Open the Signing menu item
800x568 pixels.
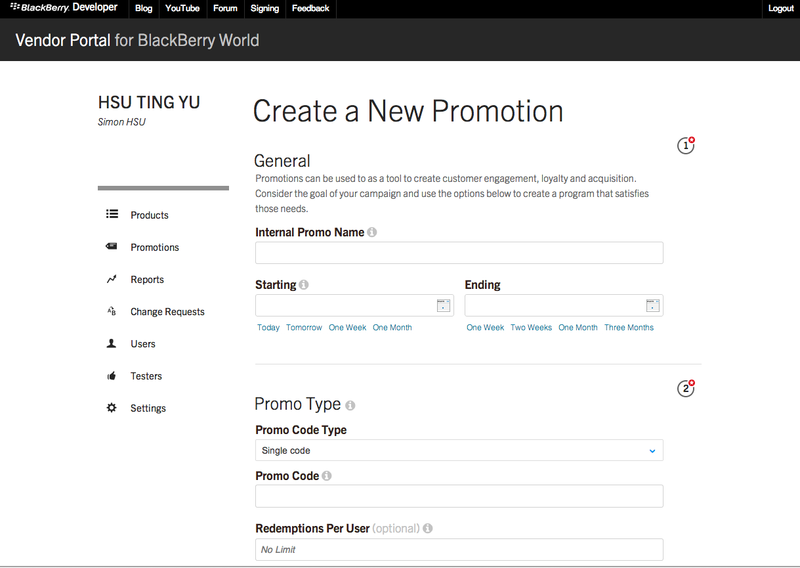pos(264,8)
